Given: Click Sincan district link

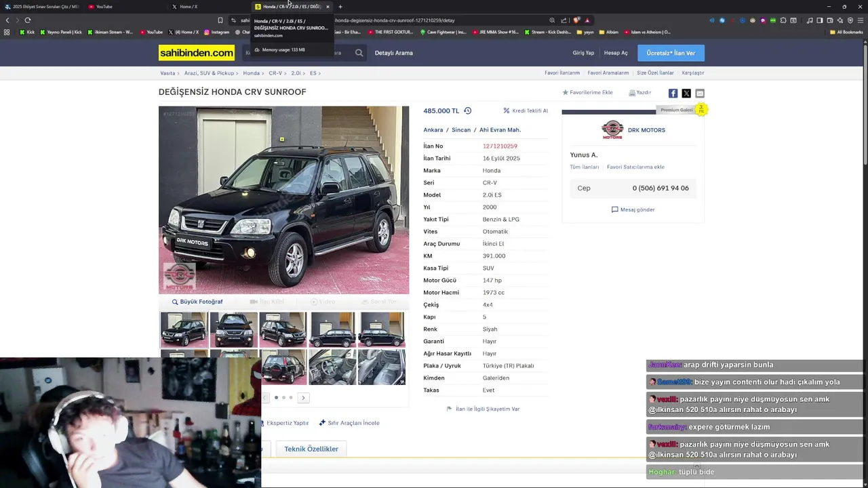Looking at the screenshot, I should point(461,130).
